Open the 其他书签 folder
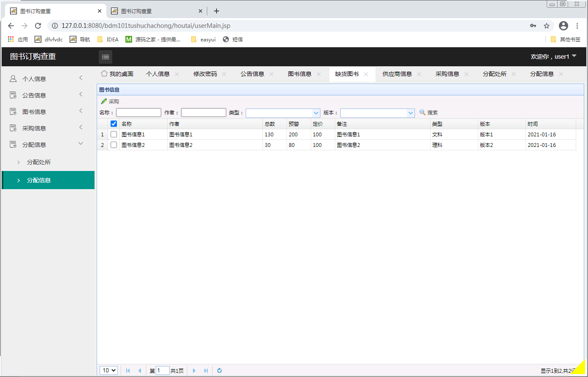This screenshot has width=588, height=377. coord(566,39)
